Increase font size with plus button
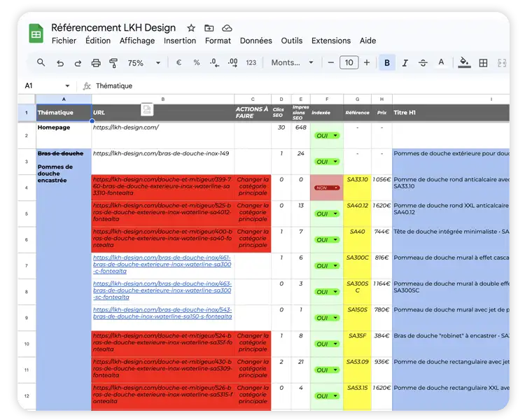The height and width of the screenshot is (420, 525). 367,62
